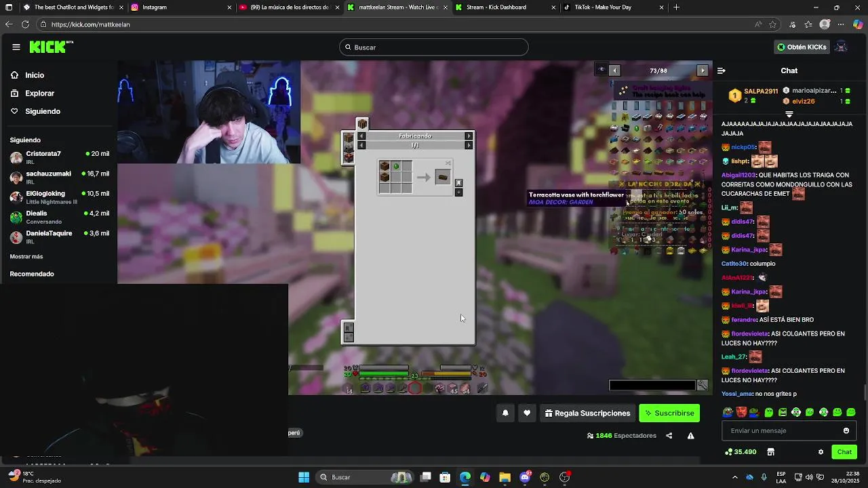The image size is (868, 488).
Task: Show hidden system tray icons
Action: [735, 477]
